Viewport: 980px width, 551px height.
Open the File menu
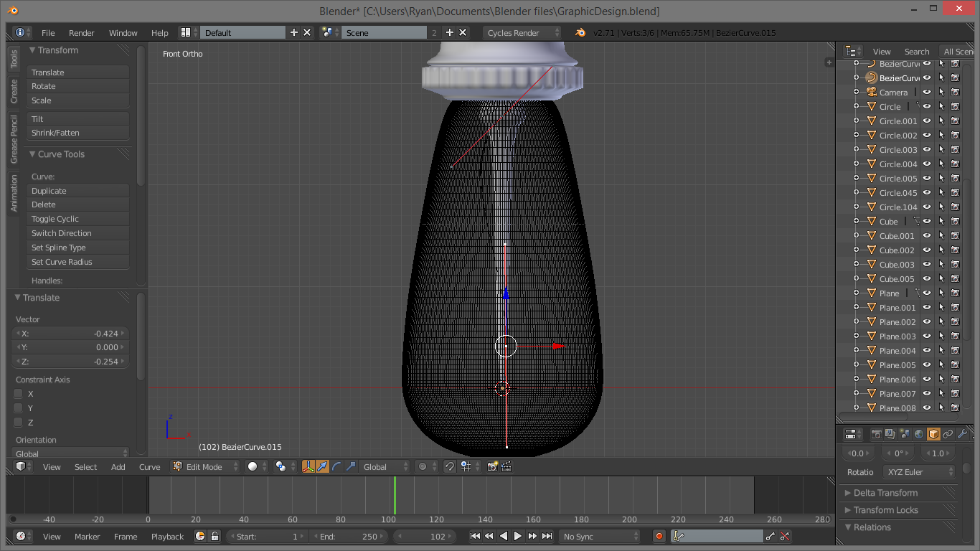pyautogui.click(x=48, y=33)
